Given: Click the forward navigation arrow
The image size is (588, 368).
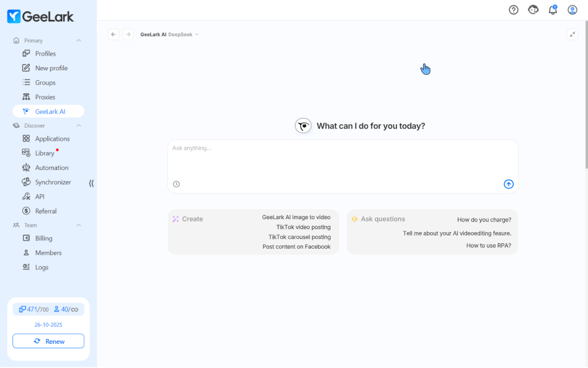Looking at the screenshot, I should pyautogui.click(x=128, y=34).
